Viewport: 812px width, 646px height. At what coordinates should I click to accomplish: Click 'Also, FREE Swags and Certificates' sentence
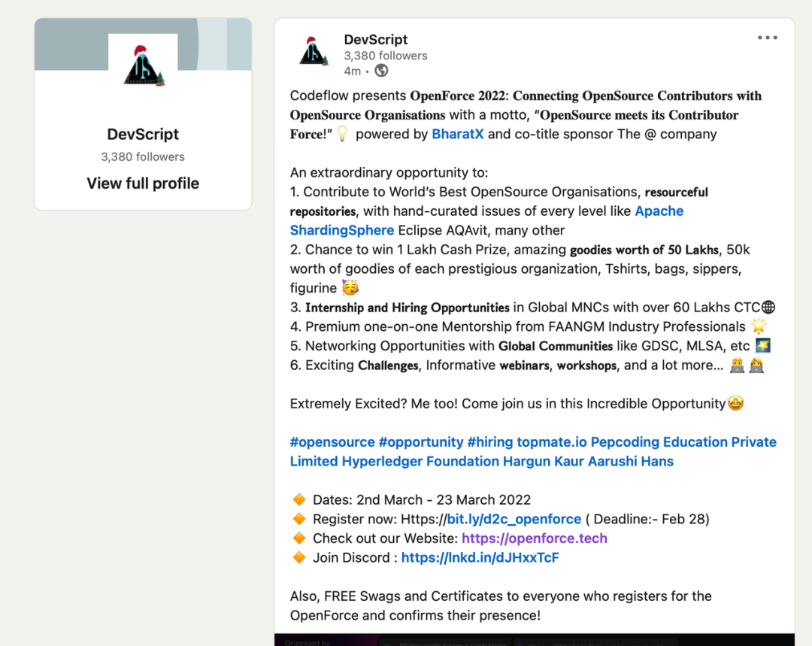point(500,605)
